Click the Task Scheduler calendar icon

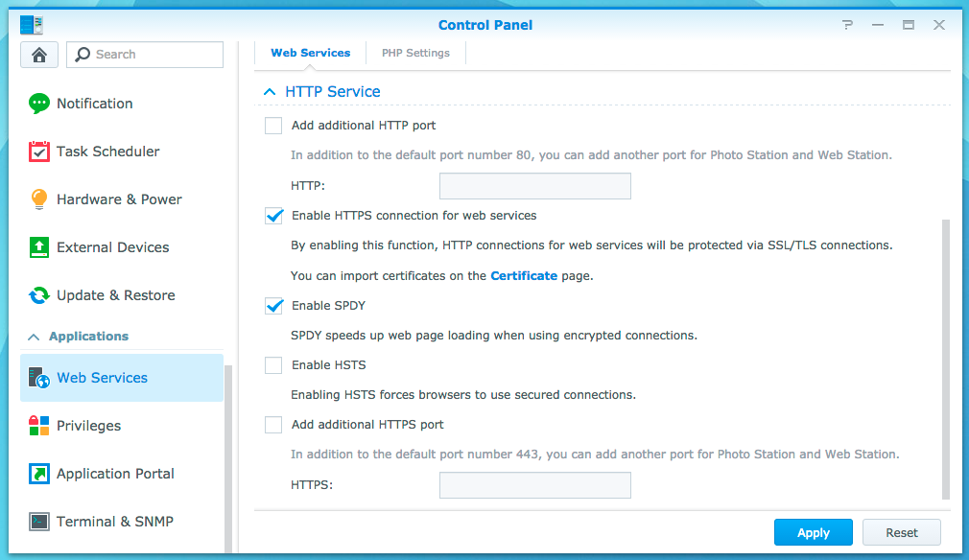[39, 152]
